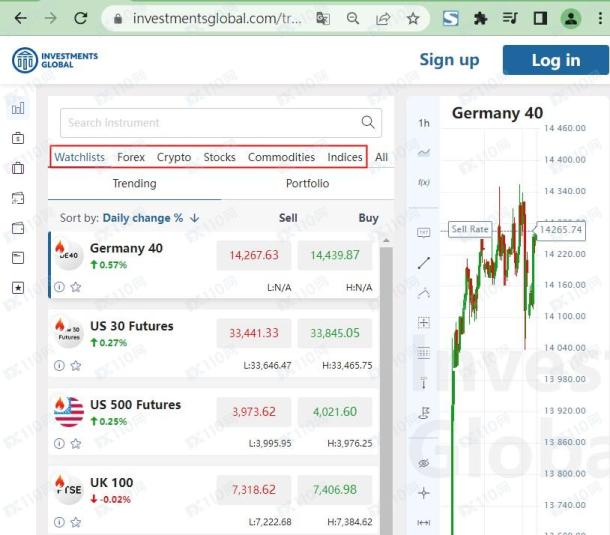
Task: Add Germany 40 to favorites star
Action: pyautogui.click(x=76, y=287)
